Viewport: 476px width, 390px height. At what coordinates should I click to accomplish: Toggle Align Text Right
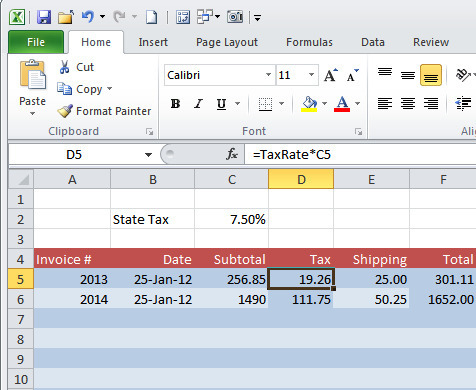click(431, 104)
